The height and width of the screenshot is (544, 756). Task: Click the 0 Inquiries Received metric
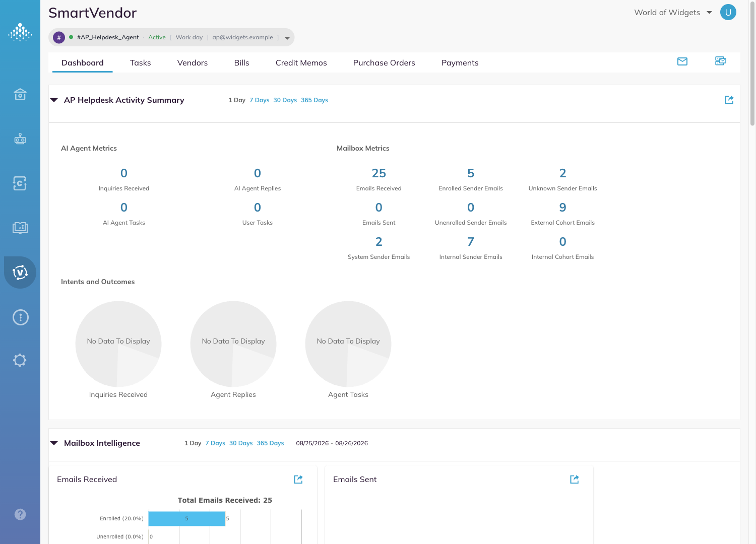tap(124, 173)
